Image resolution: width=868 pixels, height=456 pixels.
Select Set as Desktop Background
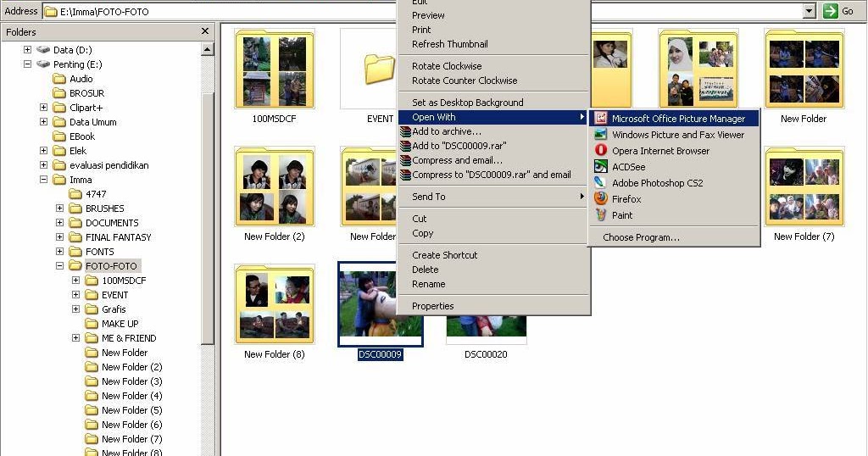492,103
